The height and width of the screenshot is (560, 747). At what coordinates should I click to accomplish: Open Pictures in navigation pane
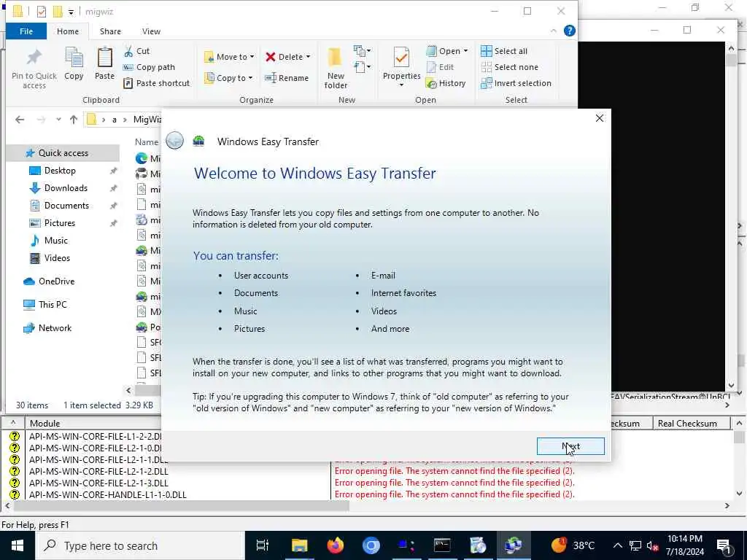pyautogui.click(x=59, y=223)
